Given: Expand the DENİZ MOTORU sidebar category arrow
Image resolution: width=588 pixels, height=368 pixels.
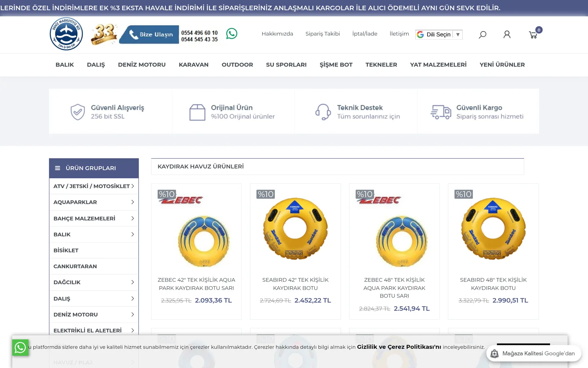Looking at the screenshot, I should click(x=133, y=314).
